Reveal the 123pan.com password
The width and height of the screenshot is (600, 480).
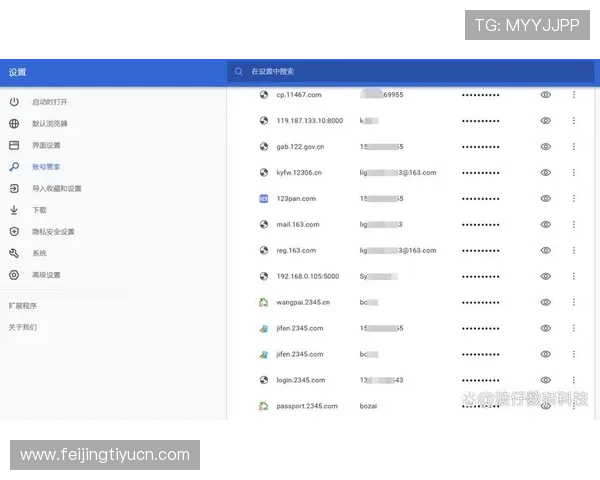pyautogui.click(x=546, y=199)
